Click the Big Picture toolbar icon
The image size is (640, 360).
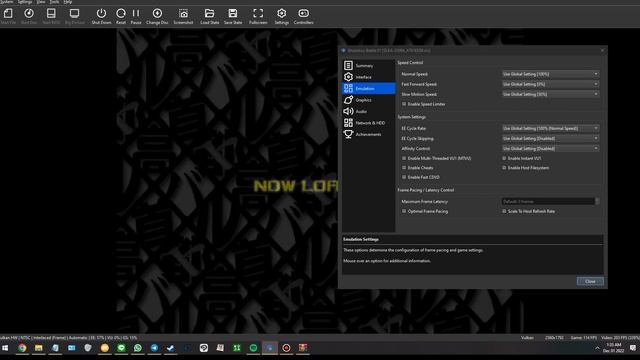click(x=74, y=16)
